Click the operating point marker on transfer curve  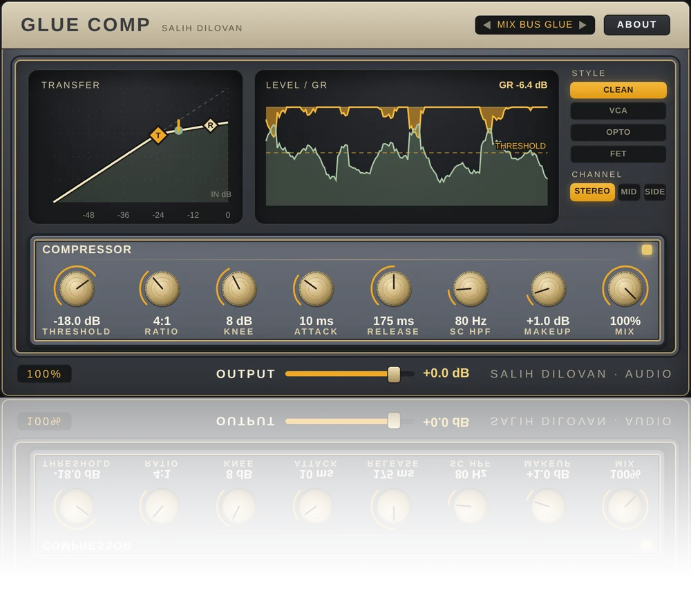(x=178, y=130)
